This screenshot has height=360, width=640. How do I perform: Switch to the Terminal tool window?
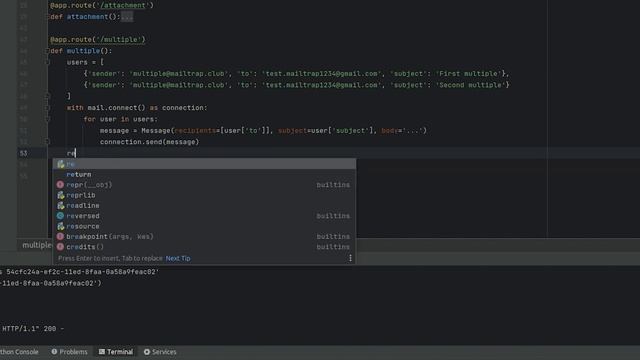click(x=116, y=352)
